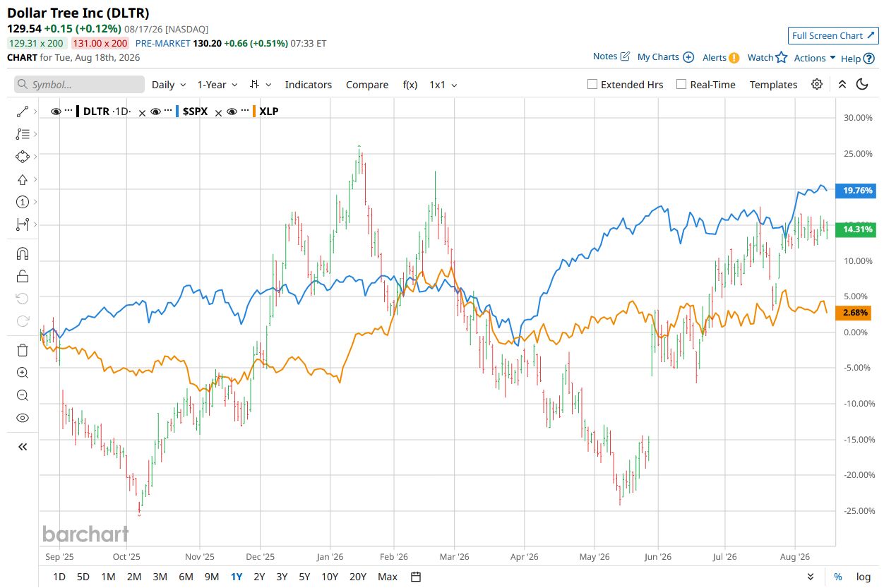884x588 pixels.
Task: Zoom out on the chart
Action: click(x=22, y=395)
